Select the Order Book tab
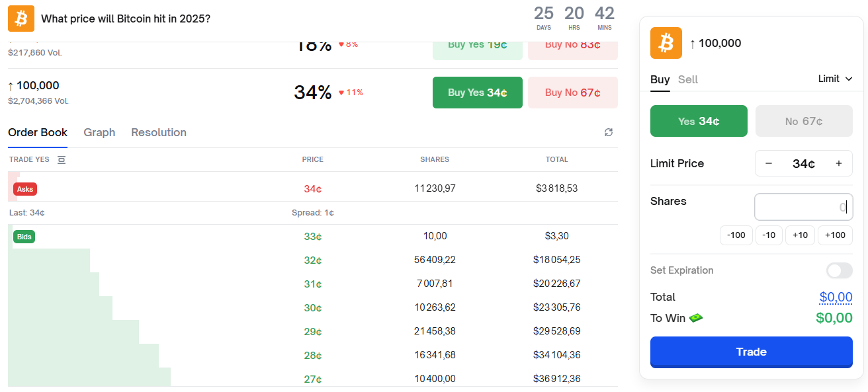Viewport: 868px width, 392px height. [x=38, y=132]
